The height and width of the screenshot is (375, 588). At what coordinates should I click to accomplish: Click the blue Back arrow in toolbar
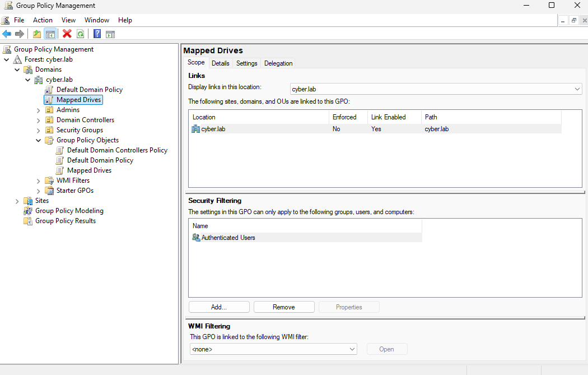(x=7, y=34)
